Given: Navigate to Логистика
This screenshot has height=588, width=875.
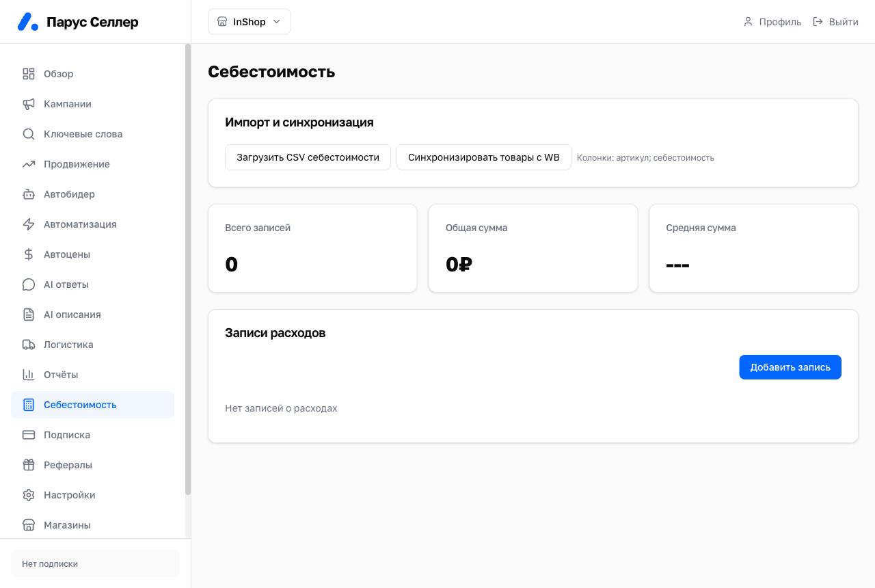Looking at the screenshot, I should [x=93, y=345].
